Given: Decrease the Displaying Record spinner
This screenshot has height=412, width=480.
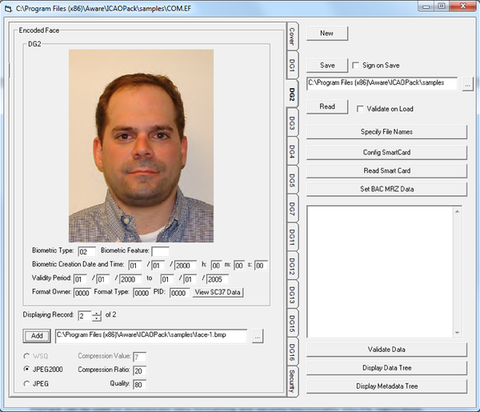Looking at the screenshot, I should click(97, 319).
